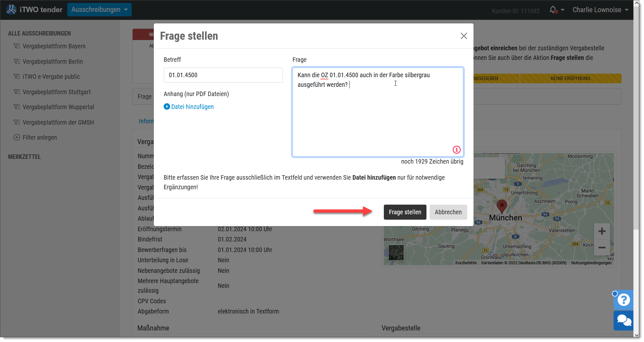The image size is (644, 342).
Task: Open the chat bubbles widget
Action: click(x=623, y=320)
